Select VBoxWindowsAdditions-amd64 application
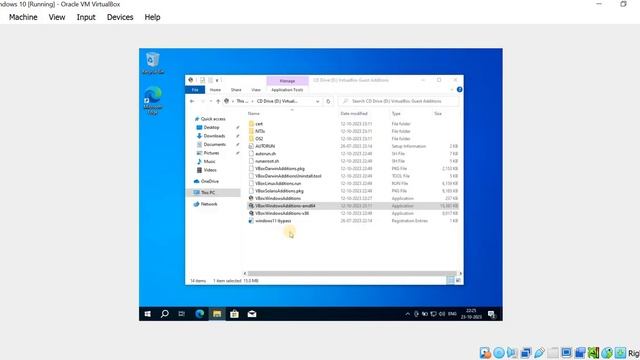Image resolution: width=640 pixels, height=360 pixels. 285,206
